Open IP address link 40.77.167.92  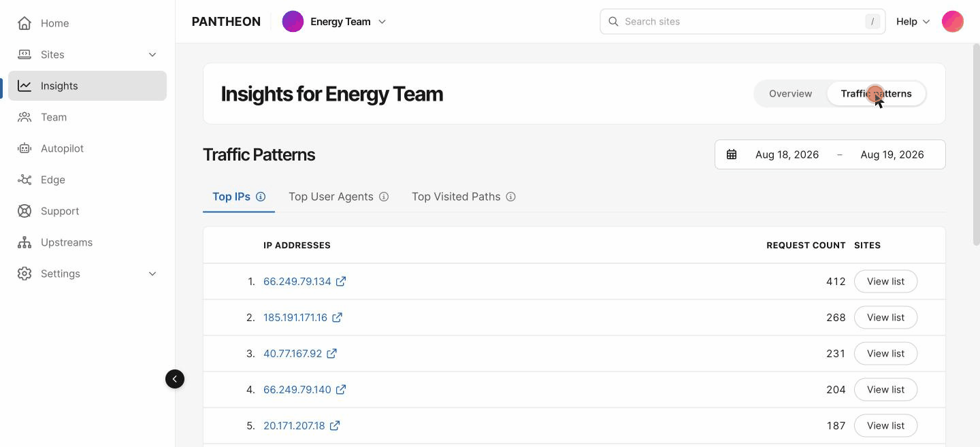pyautogui.click(x=293, y=353)
